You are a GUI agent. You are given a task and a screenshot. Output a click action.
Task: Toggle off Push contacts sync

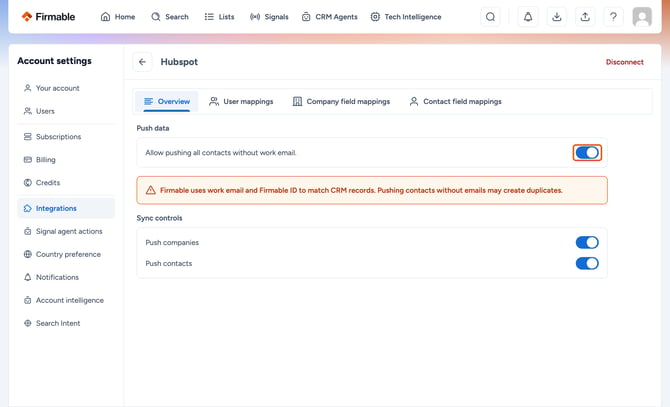[587, 264]
